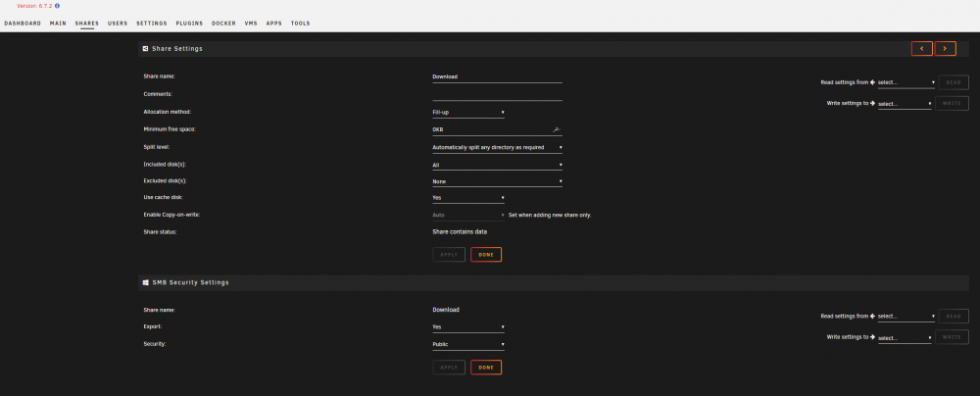980x396 pixels.
Task: Click 'Set when adding new share only' text
Action: click(x=550, y=216)
